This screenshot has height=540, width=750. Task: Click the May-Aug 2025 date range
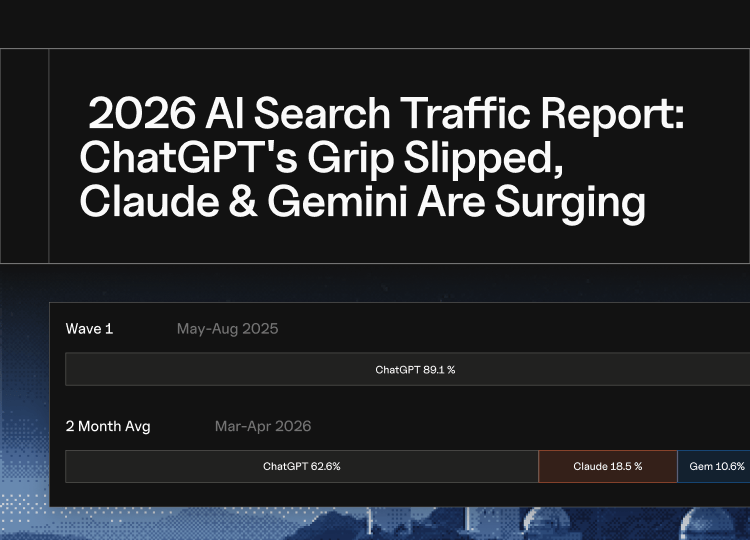(x=228, y=329)
